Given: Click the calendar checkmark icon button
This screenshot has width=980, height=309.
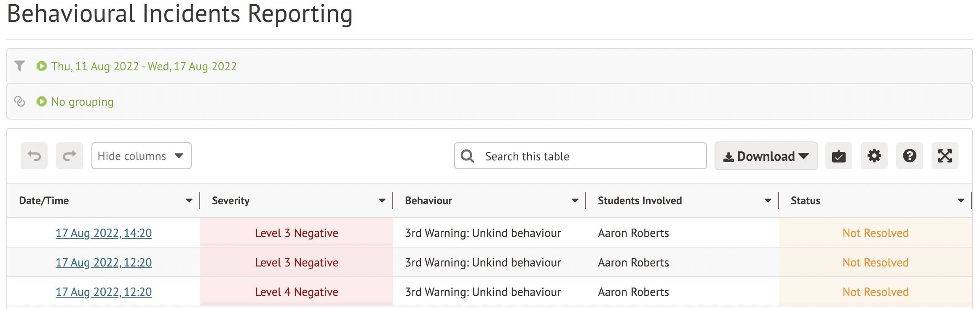Looking at the screenshot, I should pyautogui.click(x=838, y=156).
